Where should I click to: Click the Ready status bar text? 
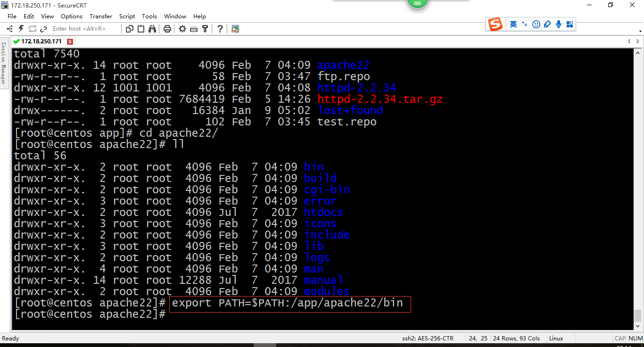click(x=11, y=338)
